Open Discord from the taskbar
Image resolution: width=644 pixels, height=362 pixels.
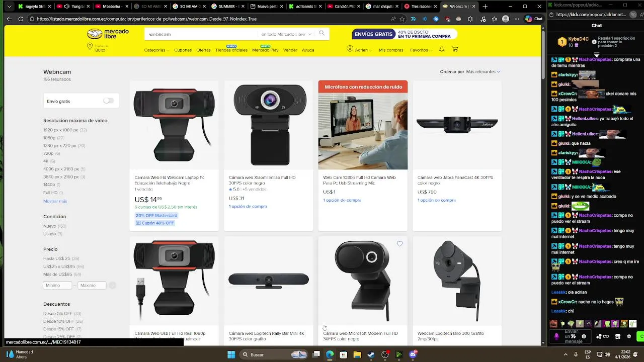(413, 354)
